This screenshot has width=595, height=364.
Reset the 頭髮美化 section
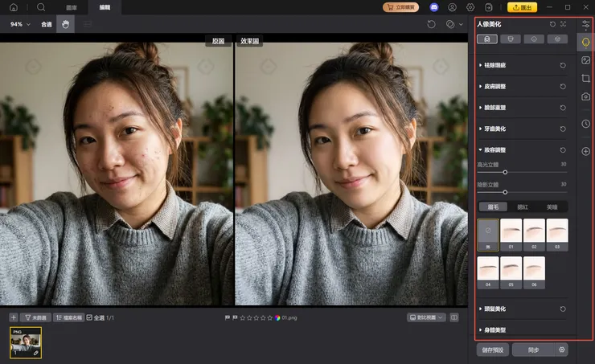tap(563, 309)
